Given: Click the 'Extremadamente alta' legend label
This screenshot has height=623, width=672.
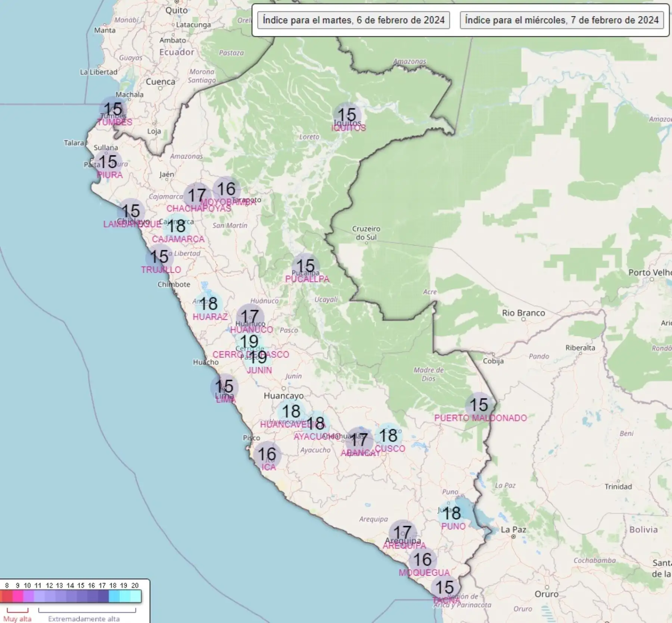Looking at the screenshot, I should [x=84, y=619].
